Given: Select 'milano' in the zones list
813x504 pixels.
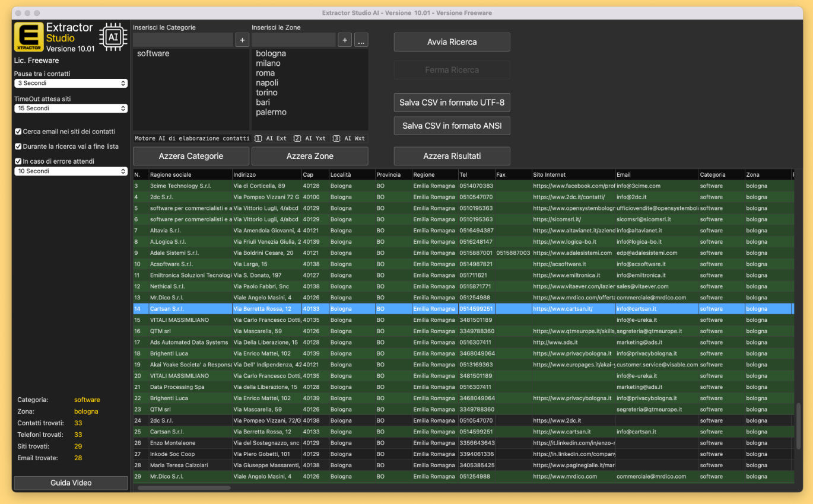Looking at the screenshot, I should [x=268, y=63].
